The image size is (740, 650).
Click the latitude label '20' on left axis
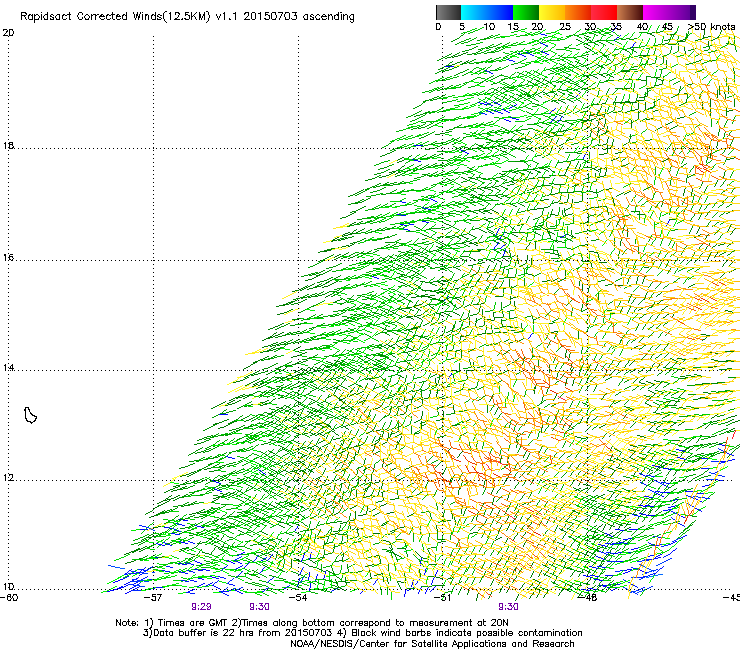pyautogui.click(x=8, y=33)
